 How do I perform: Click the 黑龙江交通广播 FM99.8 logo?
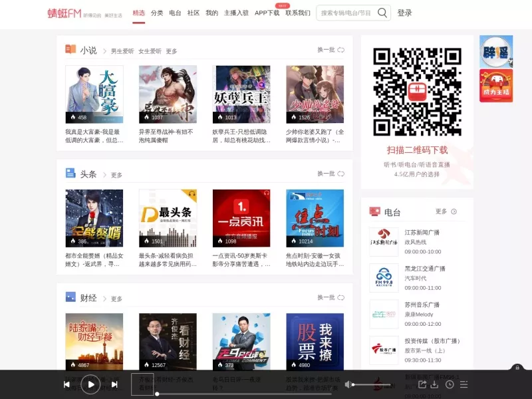[384, 278]
